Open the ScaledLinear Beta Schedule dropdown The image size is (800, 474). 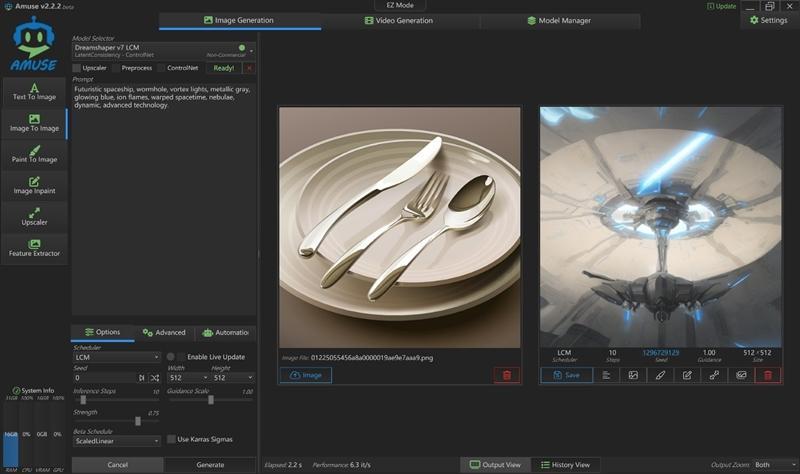[x=116, y=440]
